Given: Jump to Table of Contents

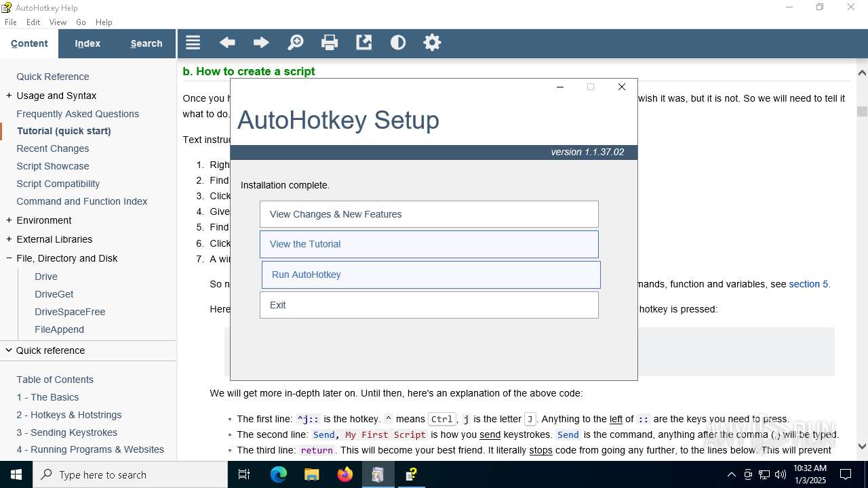Looking at the screenshot, I should point(55,380).
